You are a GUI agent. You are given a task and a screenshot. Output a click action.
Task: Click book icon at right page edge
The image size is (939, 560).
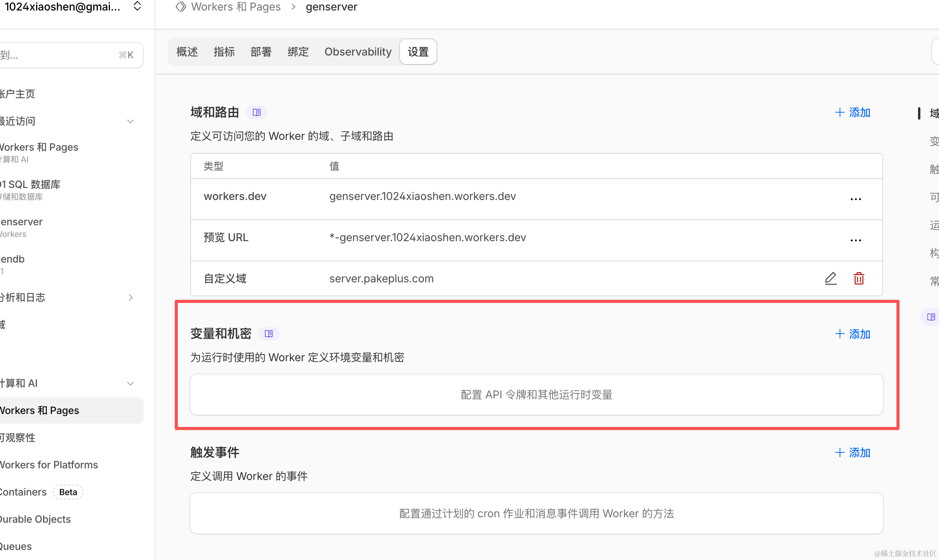pos(931,317)
